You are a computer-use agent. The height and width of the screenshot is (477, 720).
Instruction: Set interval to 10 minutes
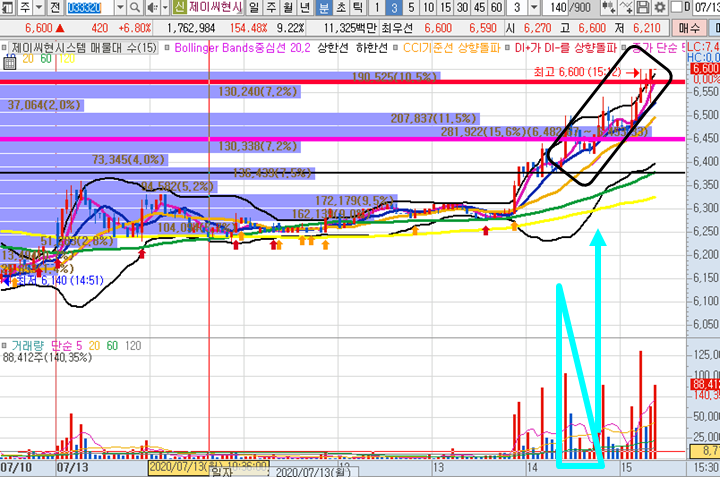tap(428, 7)
